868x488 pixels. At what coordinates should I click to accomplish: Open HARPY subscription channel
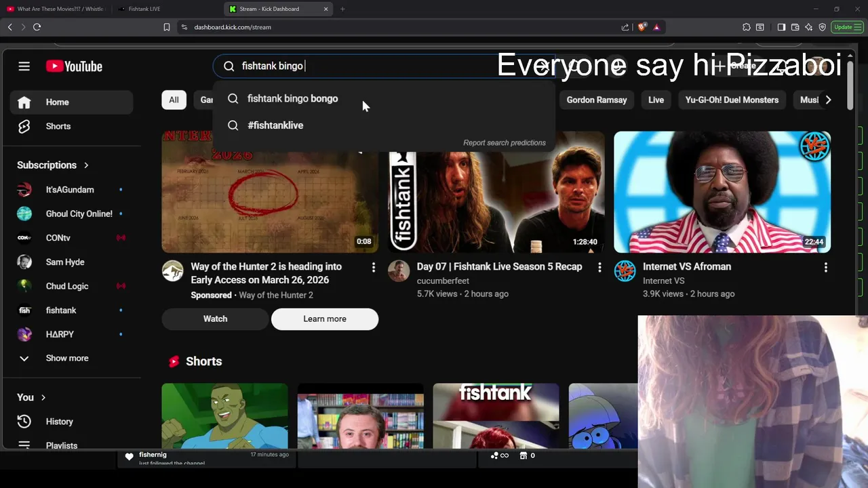[71, 334]
